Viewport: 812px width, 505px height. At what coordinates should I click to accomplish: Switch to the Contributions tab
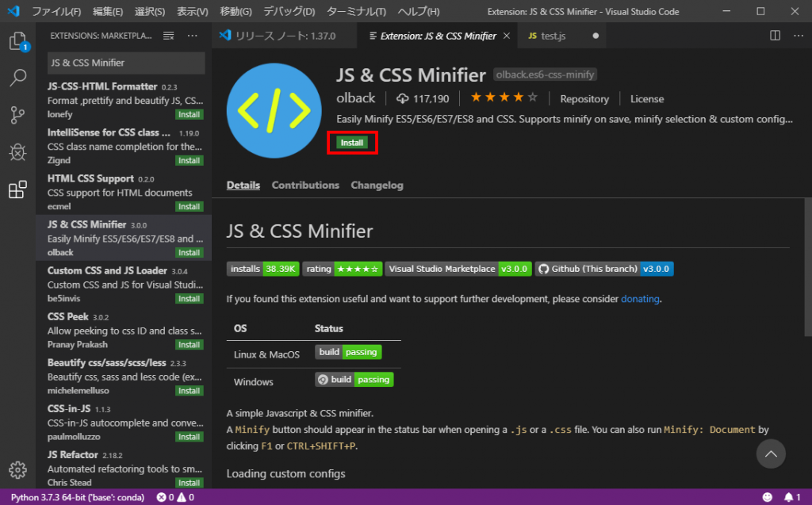305,185
